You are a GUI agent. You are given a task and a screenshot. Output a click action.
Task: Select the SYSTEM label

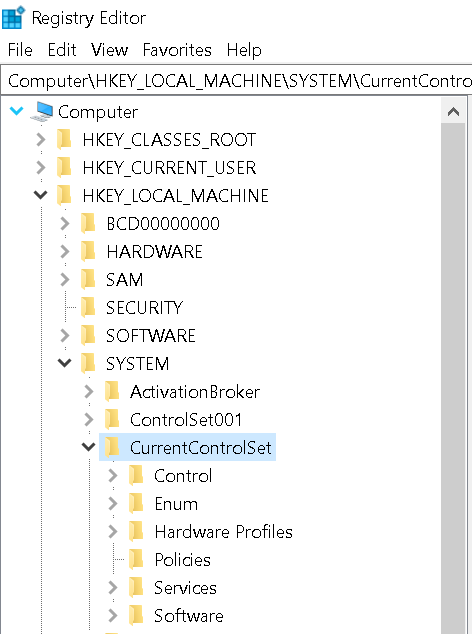coord(138,363)
